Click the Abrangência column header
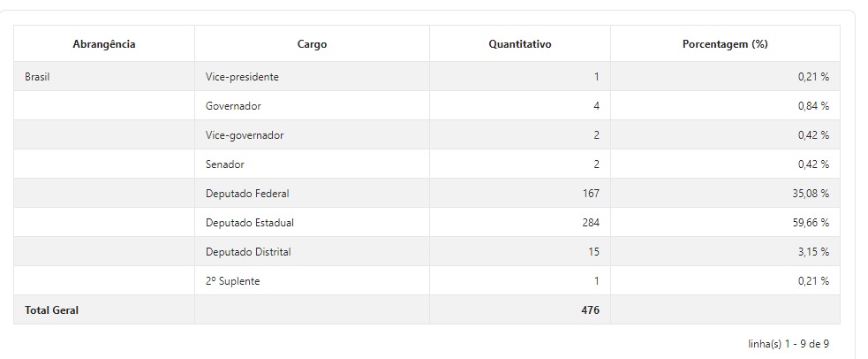This screenshot has width=868, height=359. click(x=104, y=44)
